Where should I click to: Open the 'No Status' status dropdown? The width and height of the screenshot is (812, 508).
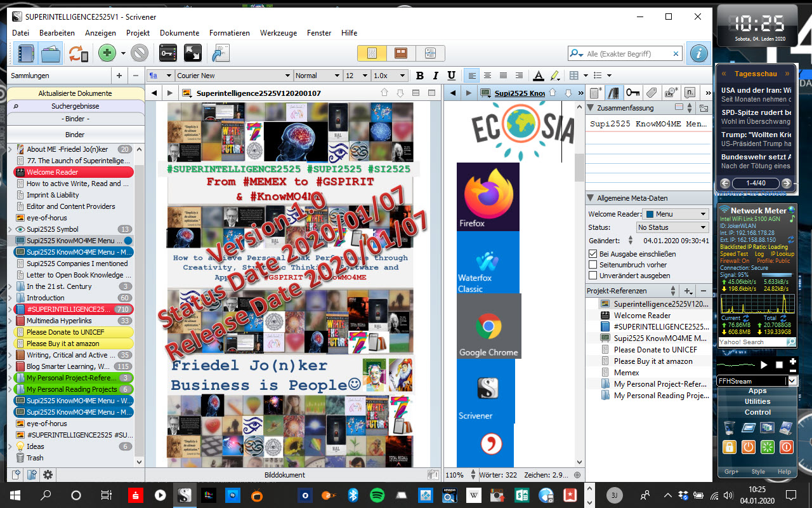click(672, 227)
